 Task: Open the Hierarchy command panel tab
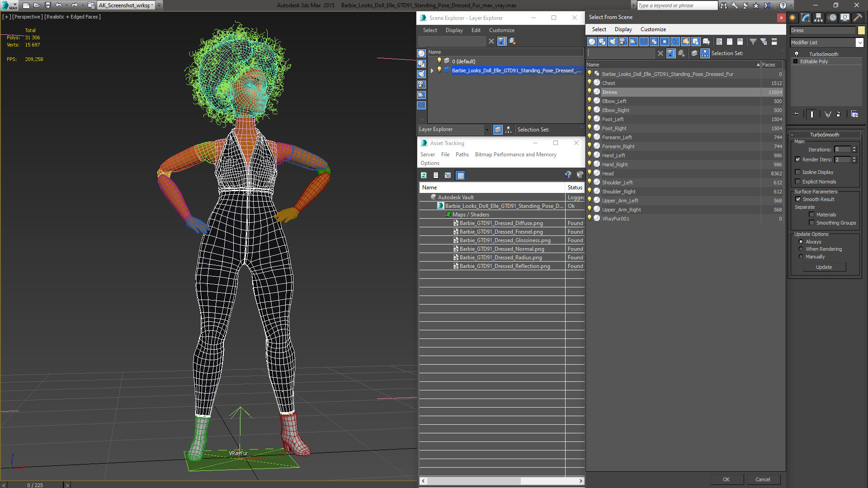pyautogui.click(x=819, y=18)
